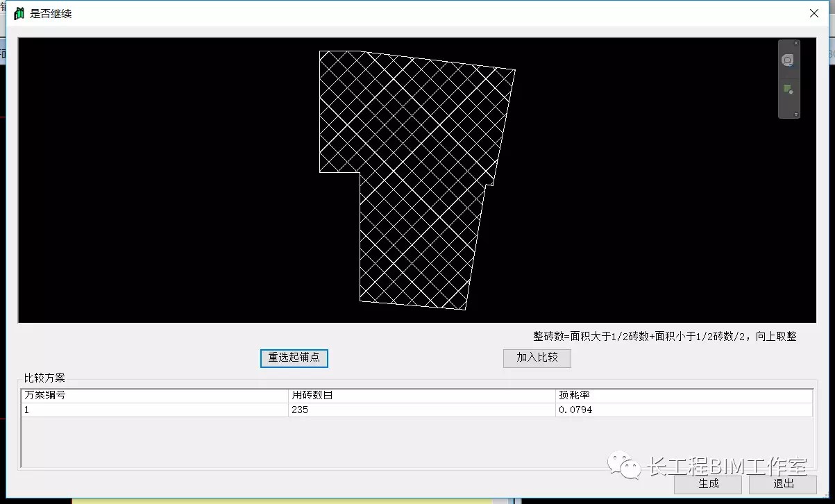Sort by the 方案编号 column header
Screen dimensions: 835x504
[x=154, y=396]
